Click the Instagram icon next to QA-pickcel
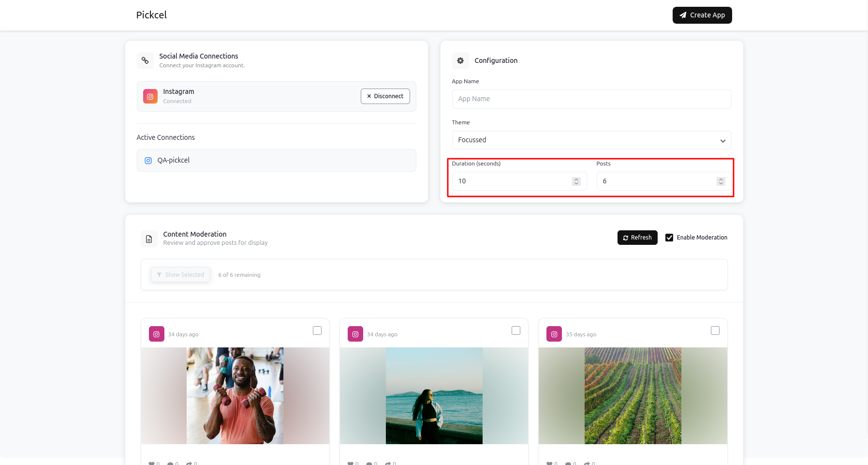The height and width of the screenshot is (465, 868). click(x=148, y=160)
